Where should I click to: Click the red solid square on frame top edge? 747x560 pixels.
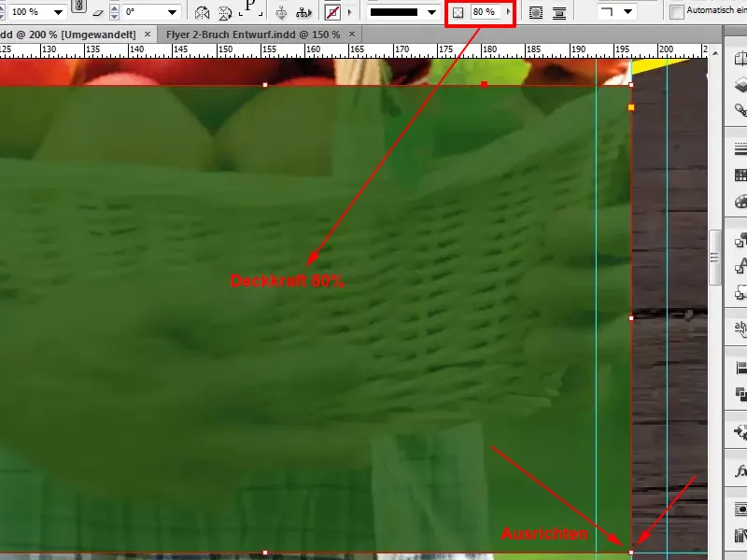click(x=484, y=85)
